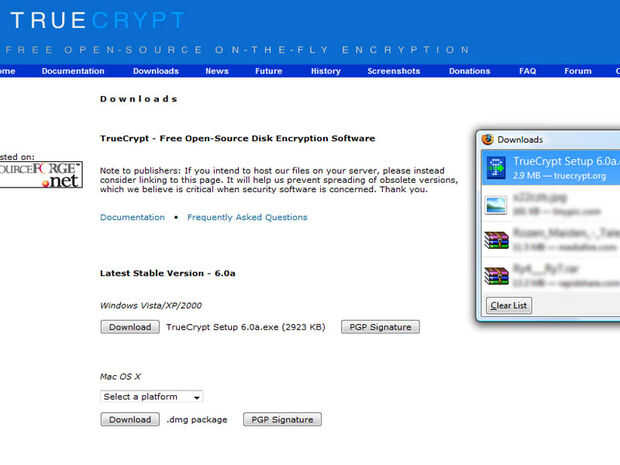This screenshot has width=620, height=465.
Task: Click PGP Signature button for Windows
Action: pyautogui.click(x=380, y=327)
